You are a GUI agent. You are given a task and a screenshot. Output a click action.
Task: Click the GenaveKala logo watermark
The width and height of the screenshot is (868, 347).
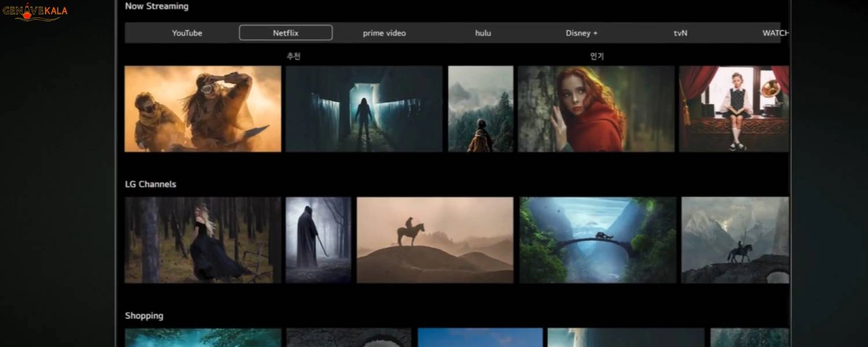click(35, 12)
